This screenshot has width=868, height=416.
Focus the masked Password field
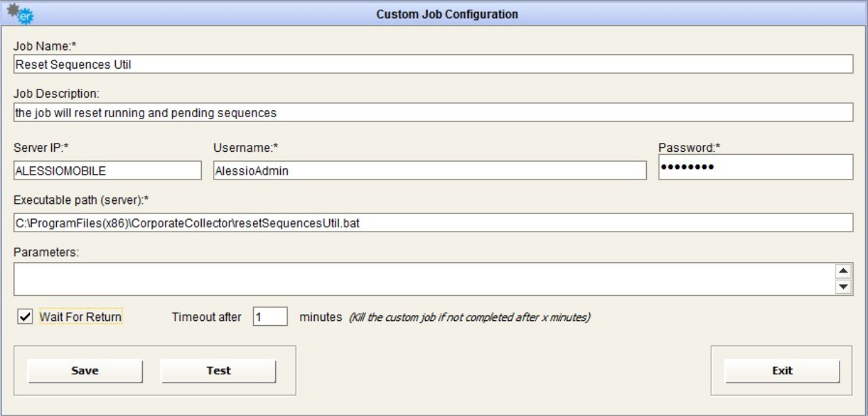click(754, 167)
